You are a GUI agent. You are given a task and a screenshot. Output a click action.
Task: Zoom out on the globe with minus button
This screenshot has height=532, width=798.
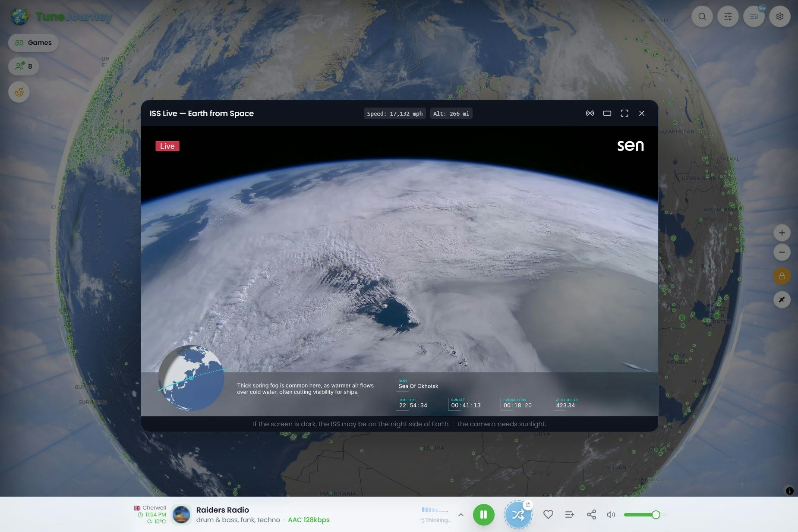(782, 252)
